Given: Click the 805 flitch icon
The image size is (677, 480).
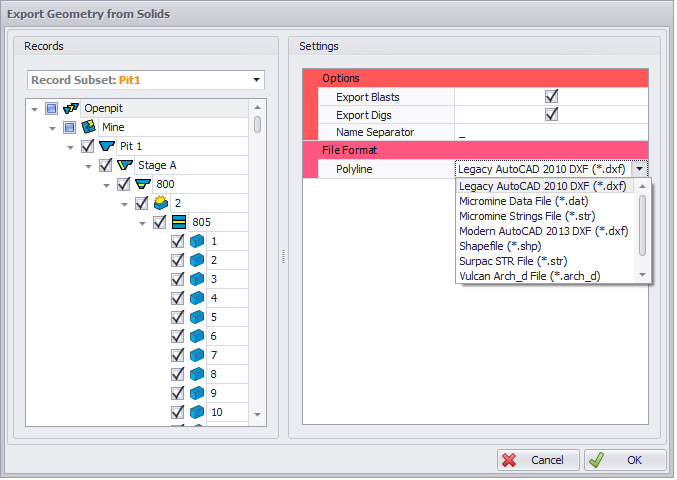Looking at the screenshot, I should 178,222.
